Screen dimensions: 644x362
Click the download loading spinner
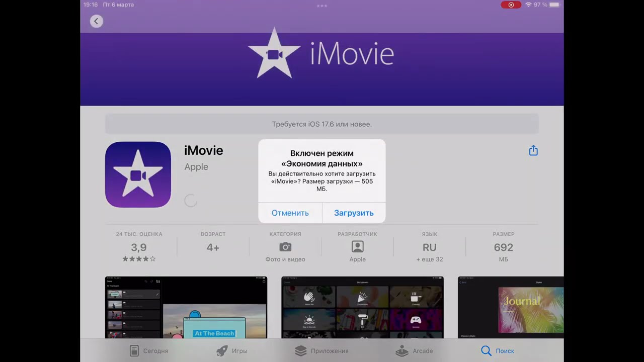coord(191,200)
